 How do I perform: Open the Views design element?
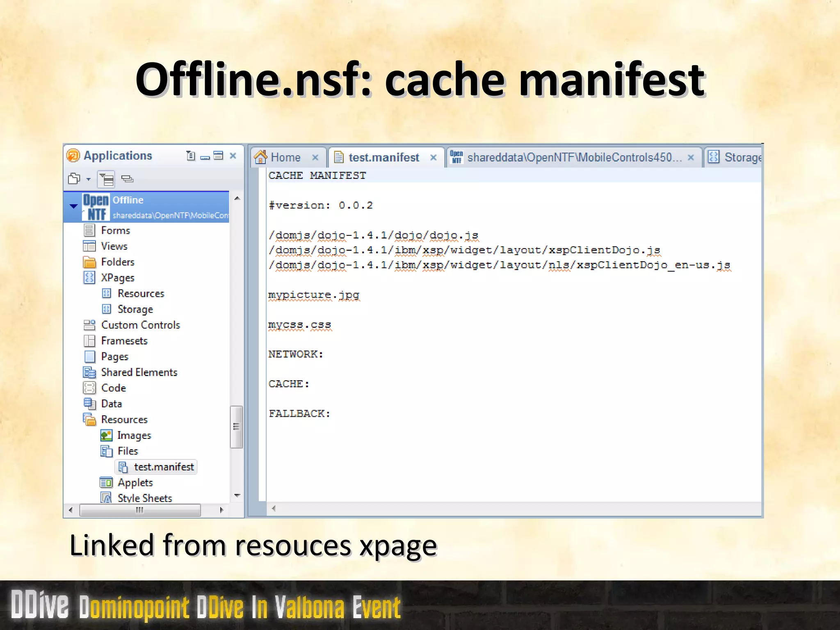[114, 246]
